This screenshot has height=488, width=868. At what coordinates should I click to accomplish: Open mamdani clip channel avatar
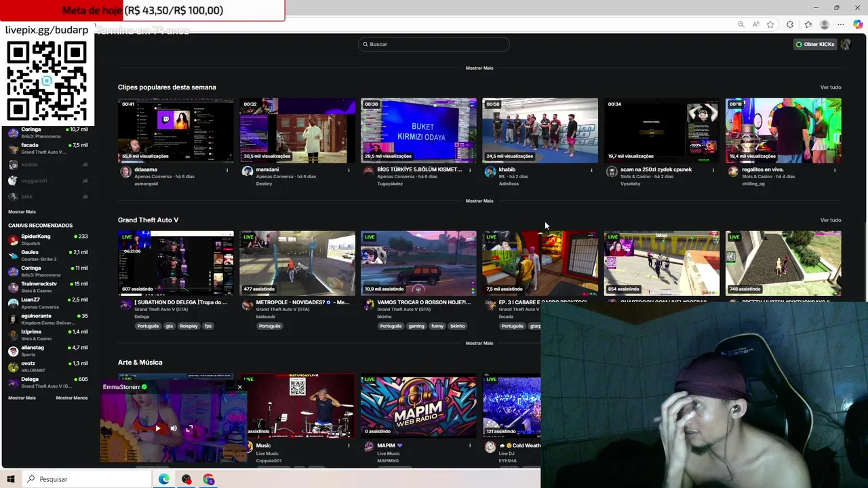[248, 172]
